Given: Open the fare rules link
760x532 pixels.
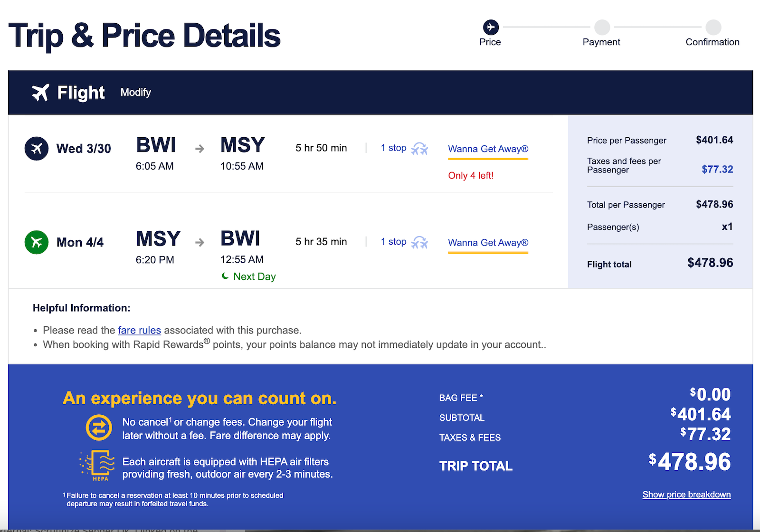Looking at the screenshot, I should pos(139,330).
